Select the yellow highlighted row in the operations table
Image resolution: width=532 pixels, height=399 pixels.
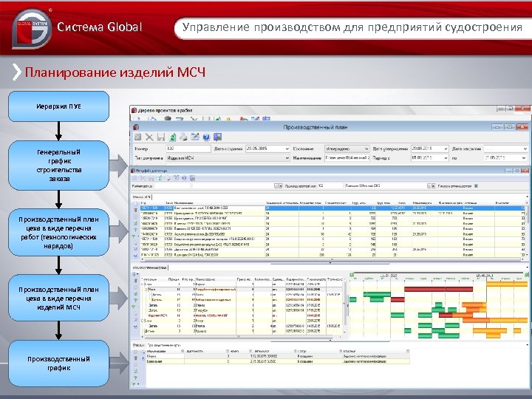point(278,361)
